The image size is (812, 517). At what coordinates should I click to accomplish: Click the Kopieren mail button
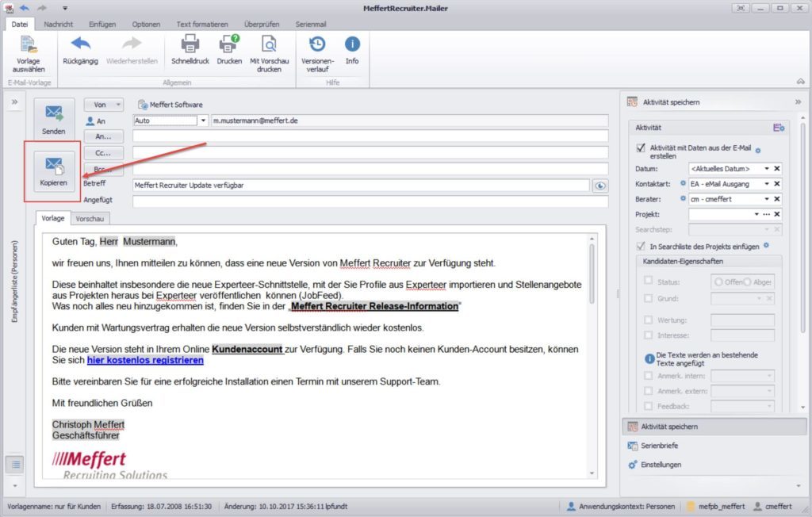[54, 171]
